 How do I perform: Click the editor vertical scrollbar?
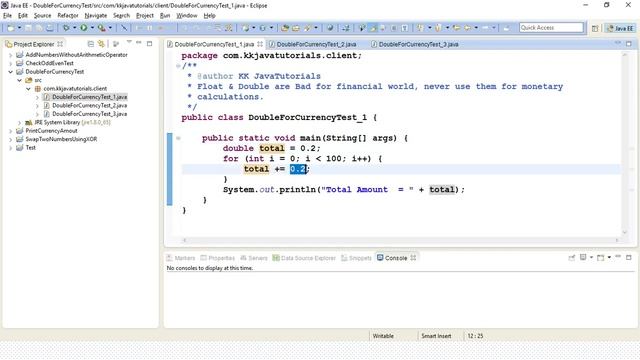[624, 144]
